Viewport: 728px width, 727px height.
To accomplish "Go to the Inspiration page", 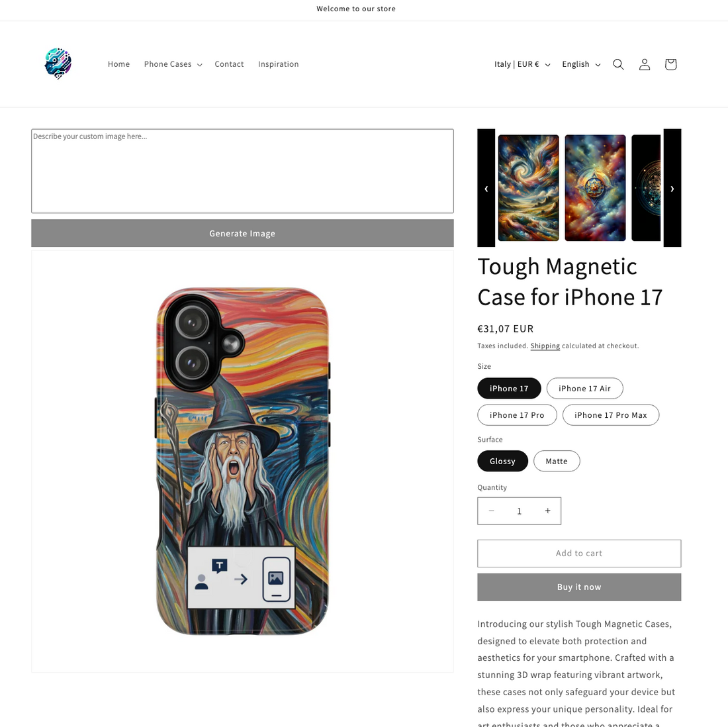I will 278,64.
